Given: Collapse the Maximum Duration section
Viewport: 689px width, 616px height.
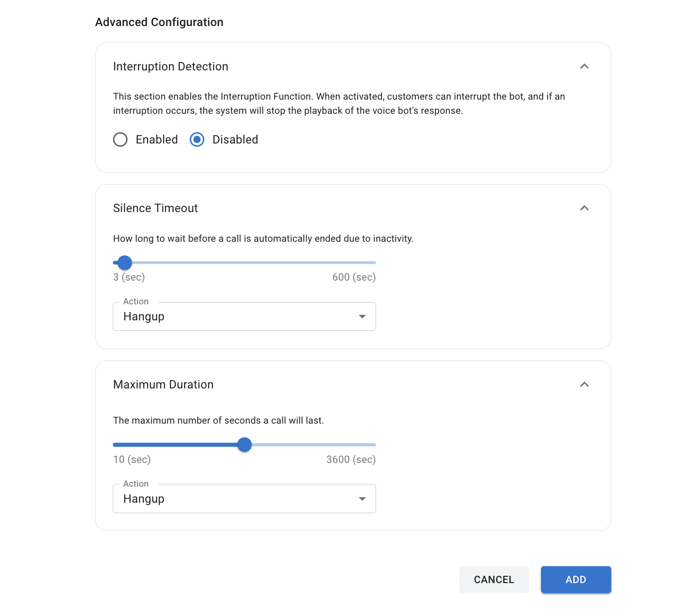Looking at the screenshot, I should tap(585, 385).
